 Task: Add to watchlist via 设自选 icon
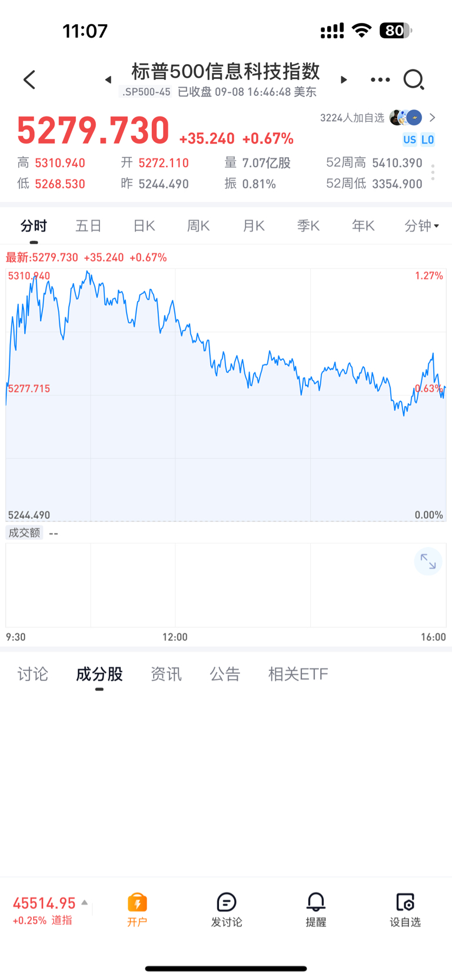pos(406,909)
